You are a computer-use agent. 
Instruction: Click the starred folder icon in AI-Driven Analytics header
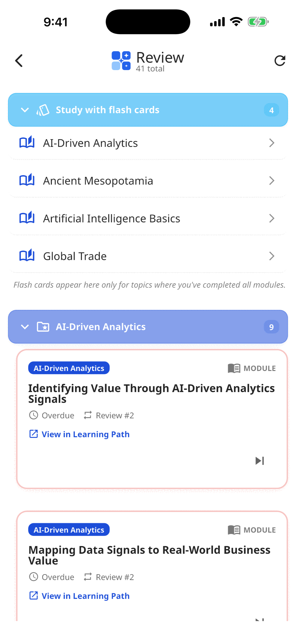point(43,327)
